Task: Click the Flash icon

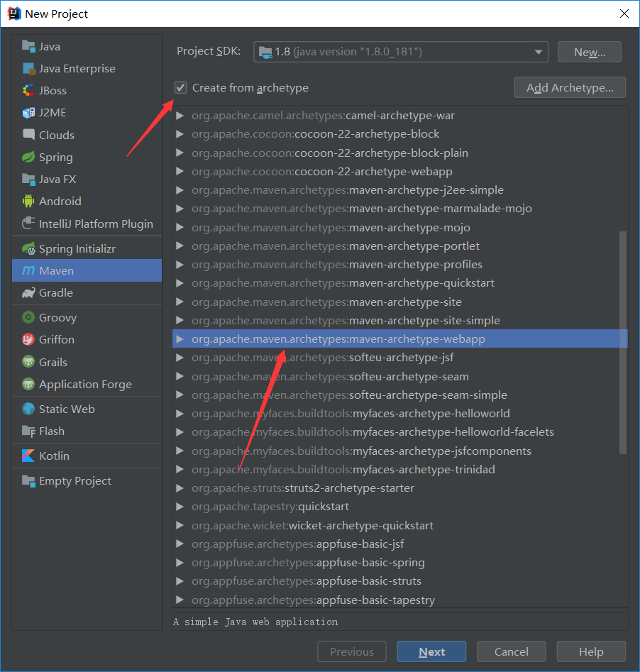Action: click(28, 431)
